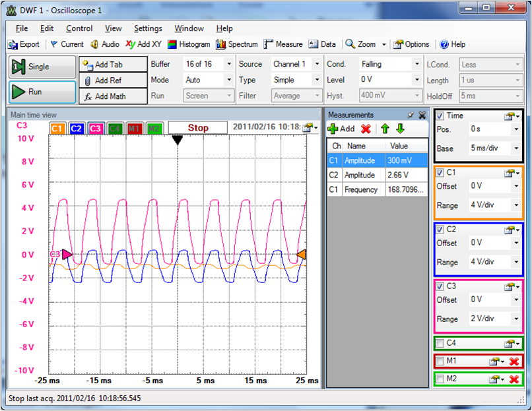This screenshot has height=411, width=532.
Task: Open the C3 Range dropdown
Action: tap(515, 319)
